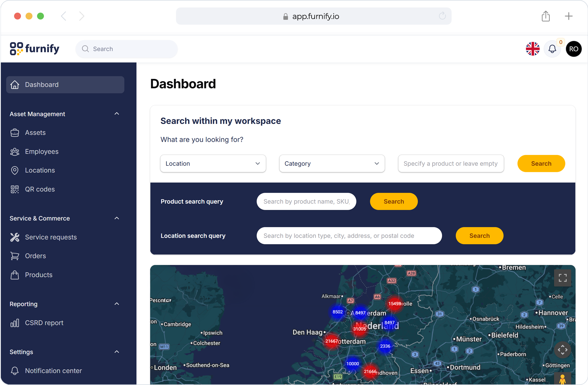Screen dimensions: 588x385
Task: Open the Location dropdown
Action: pos(213,164)
